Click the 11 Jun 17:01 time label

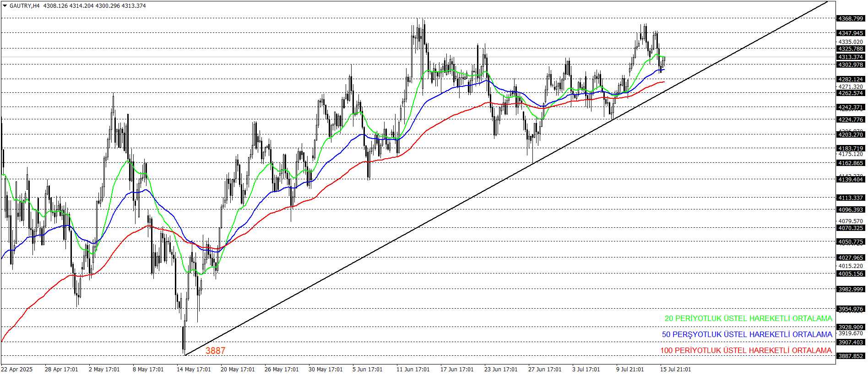tap(413, 370)
